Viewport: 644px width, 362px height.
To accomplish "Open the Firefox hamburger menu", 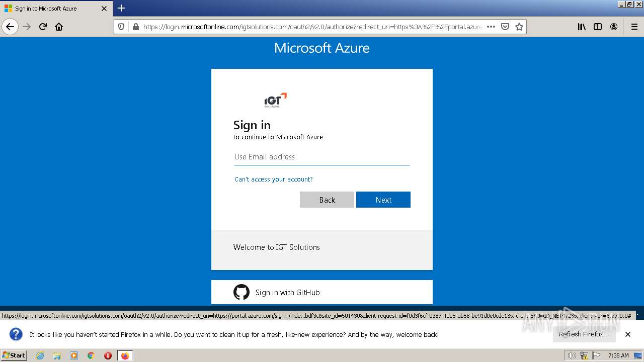I will [x=634, y=27].
